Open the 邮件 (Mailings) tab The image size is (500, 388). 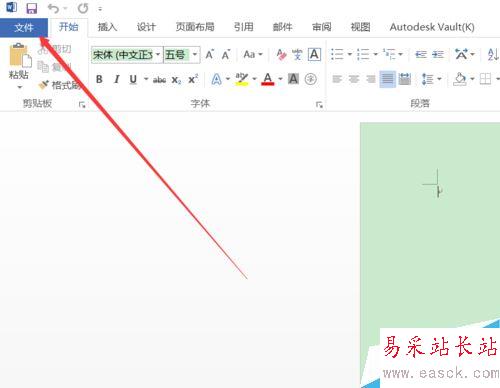[282, 27]
